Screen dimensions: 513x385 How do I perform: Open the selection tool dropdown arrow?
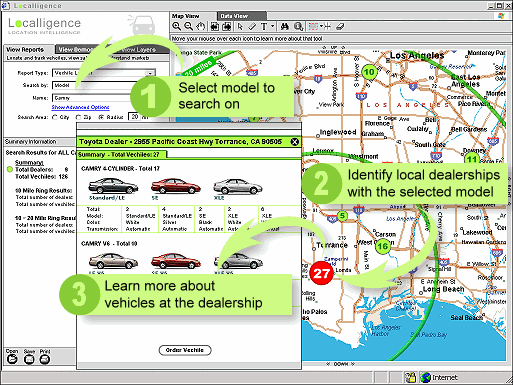click(321, 26)
